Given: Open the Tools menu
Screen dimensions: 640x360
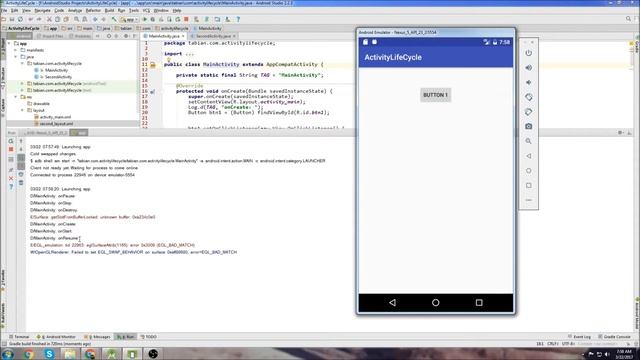Looking at the screenshot, I should coord(134,10).
